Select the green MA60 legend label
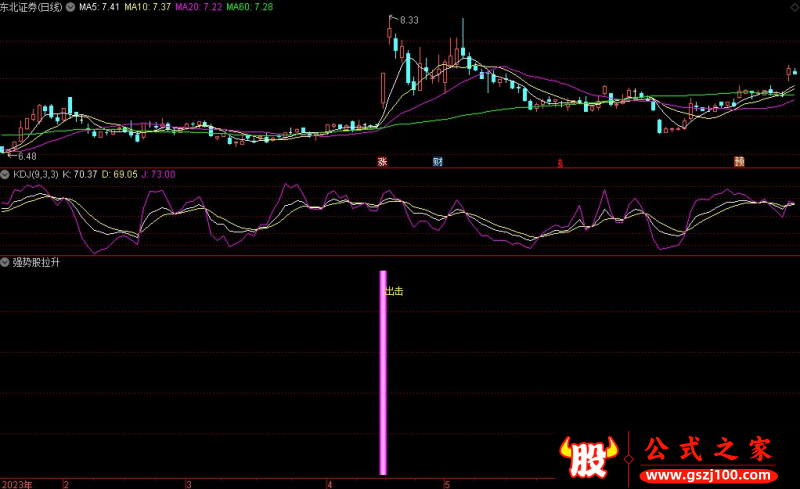800x489 pixels. click(249, 7)
